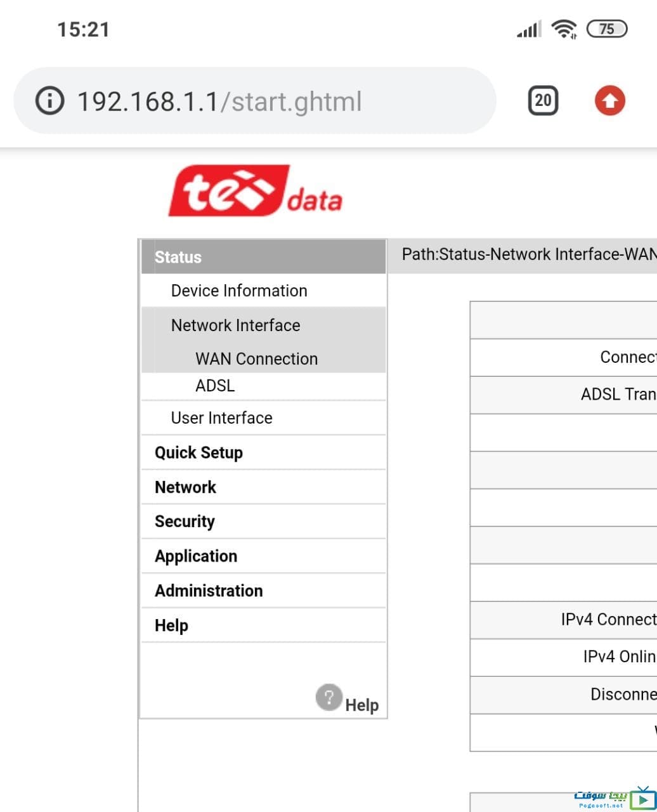Click the IPv4 Connect... table row label
657x812 pixels.
[x=609, y=619]
